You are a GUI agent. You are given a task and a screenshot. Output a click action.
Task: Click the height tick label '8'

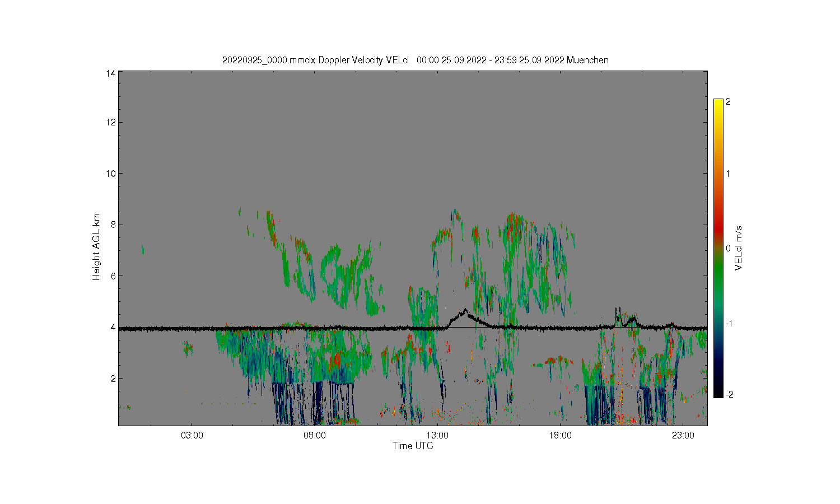(113, 225)
